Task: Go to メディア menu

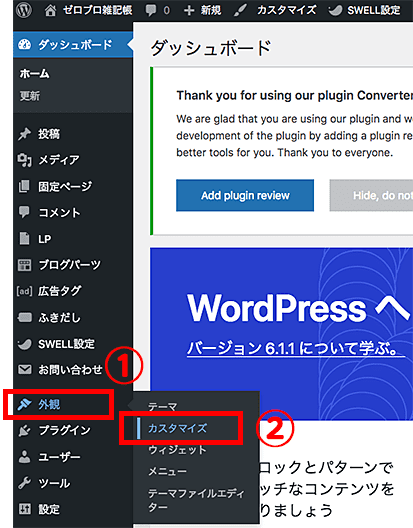Action: (59, 160)
